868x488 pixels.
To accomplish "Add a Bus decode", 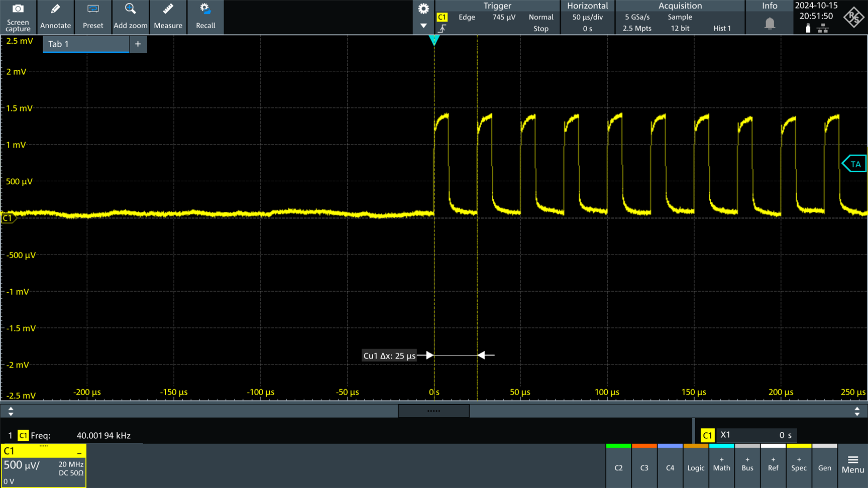I will click(747, 465).
